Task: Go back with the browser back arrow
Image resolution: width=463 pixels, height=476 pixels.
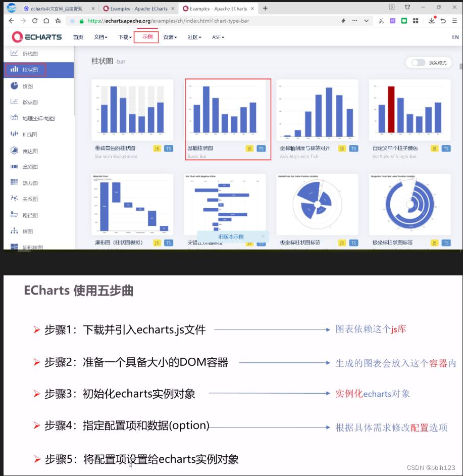Action: coord(12,21)
